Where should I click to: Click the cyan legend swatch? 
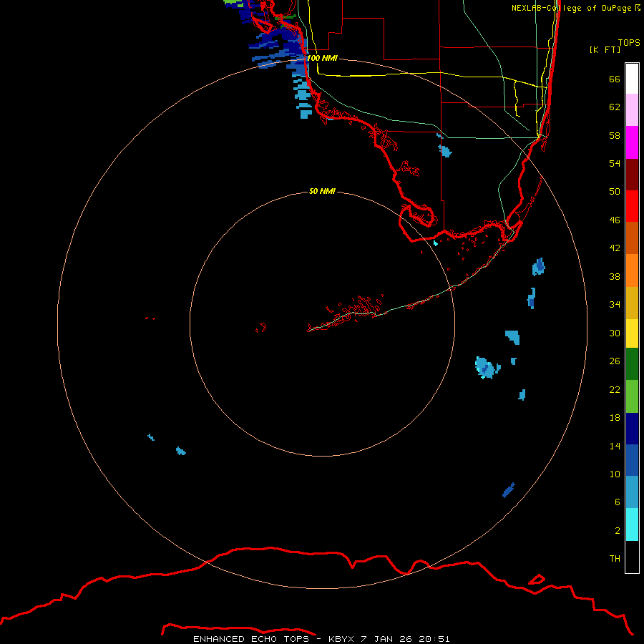click(632, 525)
